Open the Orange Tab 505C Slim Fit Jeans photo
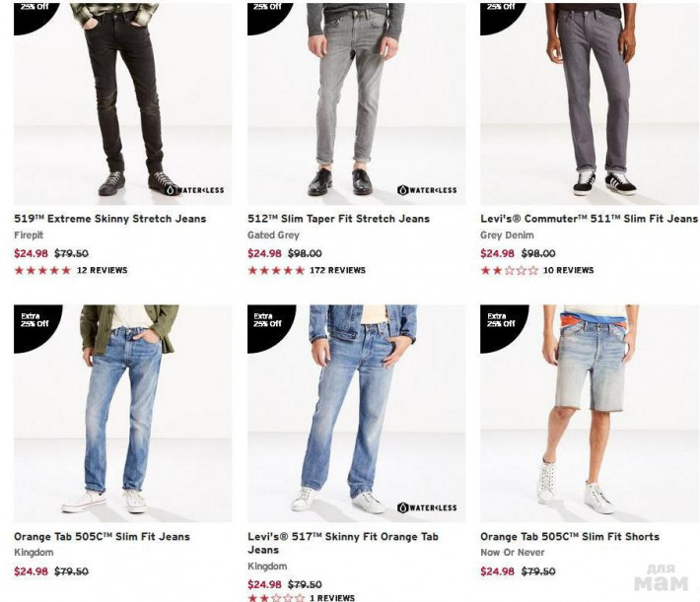 [x=123, y=413]
